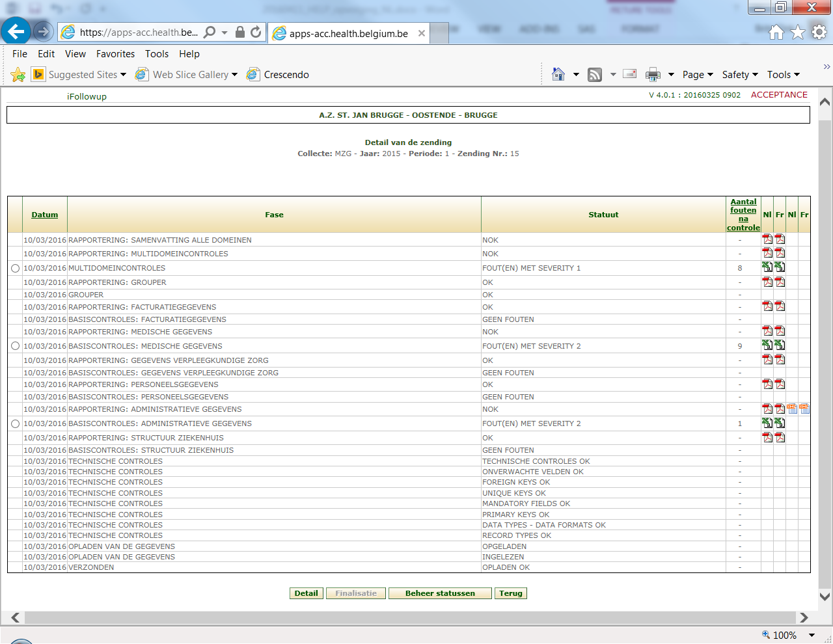833x644 pixels.
Task: Click the Detail button
Action: point(307,593)
